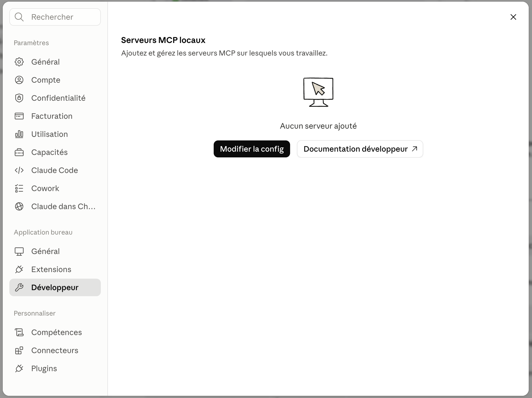The width and height of the screenshot is (532, 398).
Task: Select the Développeur sidebar item
Action: (55, 287)
